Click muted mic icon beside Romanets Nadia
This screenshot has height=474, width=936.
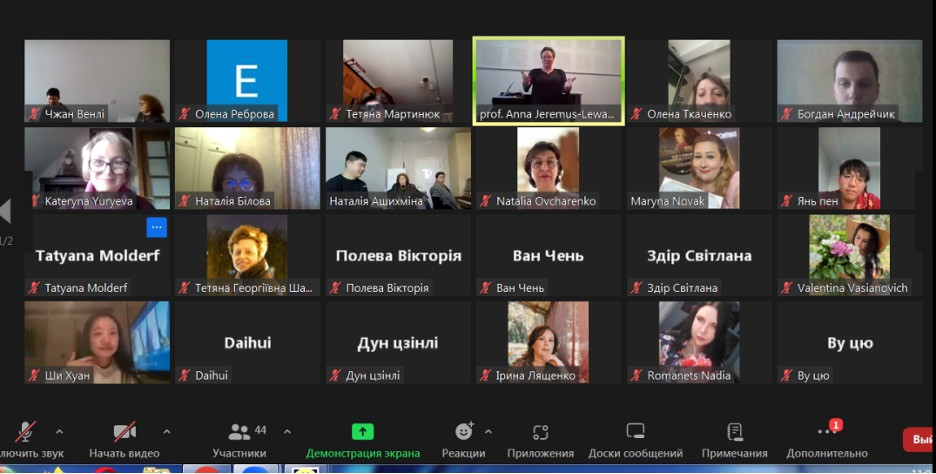coord(637,375)
